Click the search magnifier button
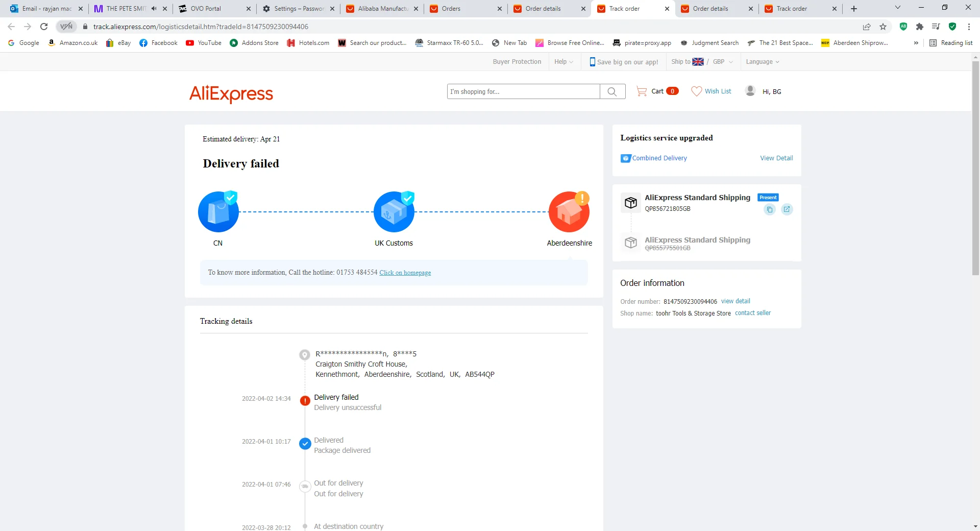 [x=612, y=91]
